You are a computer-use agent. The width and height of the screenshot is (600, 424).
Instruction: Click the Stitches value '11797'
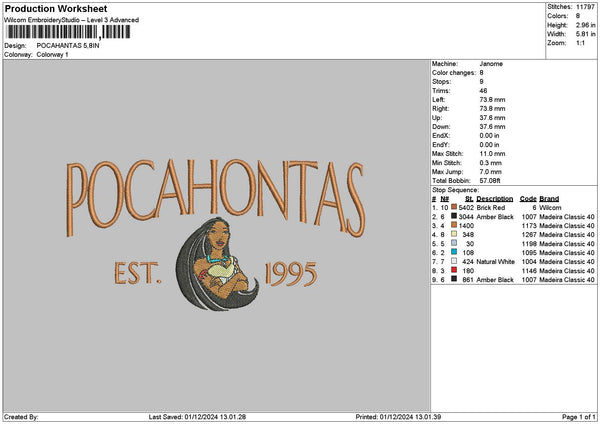coord(585,7)
